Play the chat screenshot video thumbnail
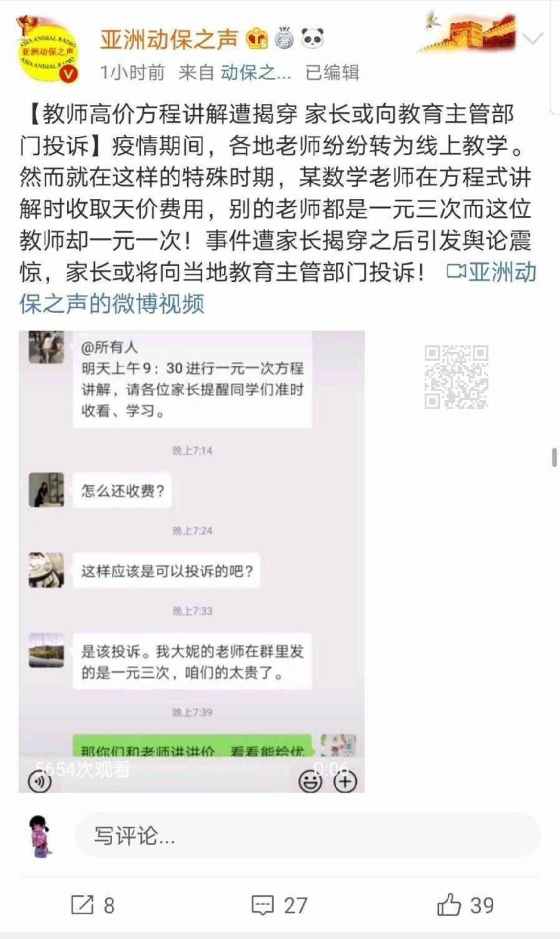This screenshot has width=560, height=939. point(192,561)
